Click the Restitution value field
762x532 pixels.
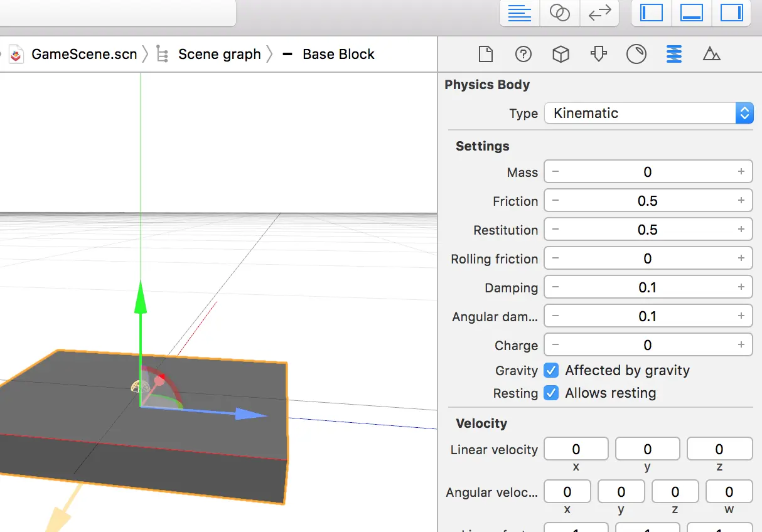(648, 230)
